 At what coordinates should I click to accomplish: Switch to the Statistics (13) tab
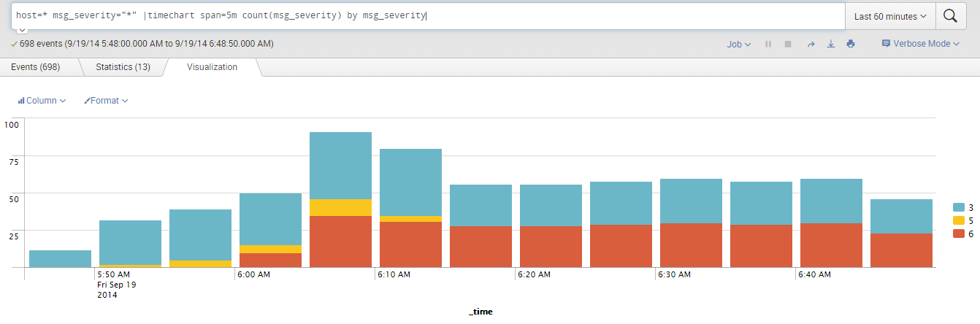pos(123,67)
